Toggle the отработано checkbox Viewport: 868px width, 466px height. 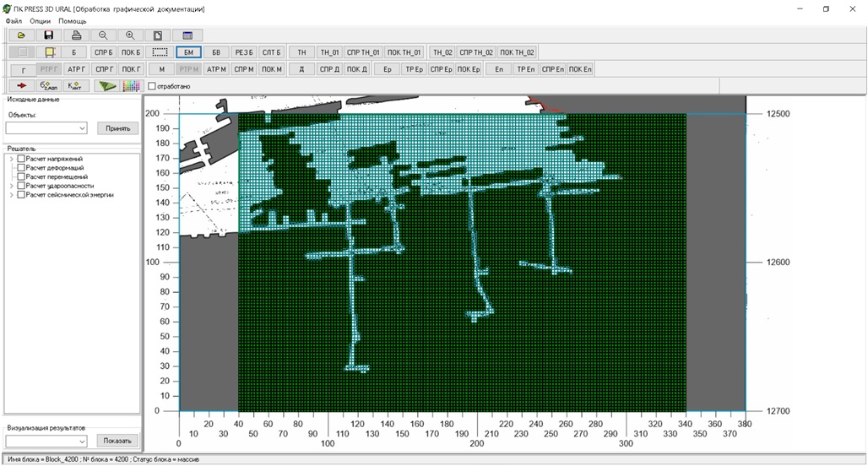point(152,86)
